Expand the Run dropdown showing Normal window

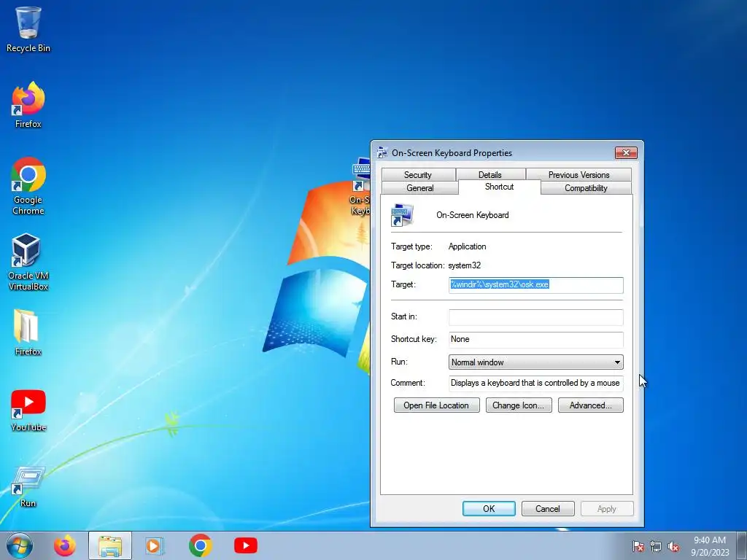click(535, 362)
